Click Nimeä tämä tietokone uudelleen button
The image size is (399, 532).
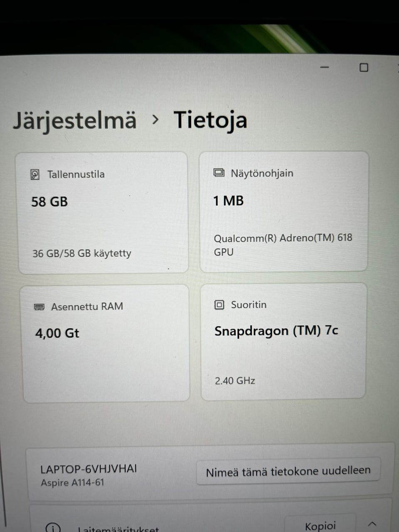288,471
